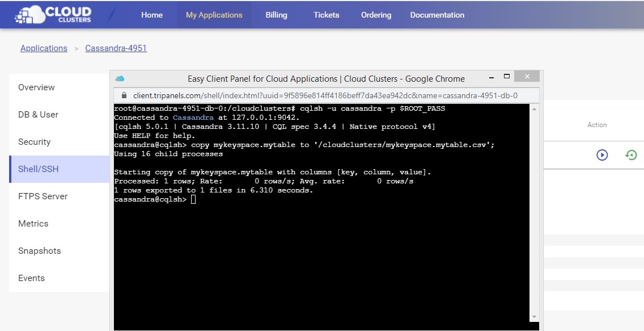This screenshot has width=644, height=331.
Task: Click the Action column header
Action: 597,125
